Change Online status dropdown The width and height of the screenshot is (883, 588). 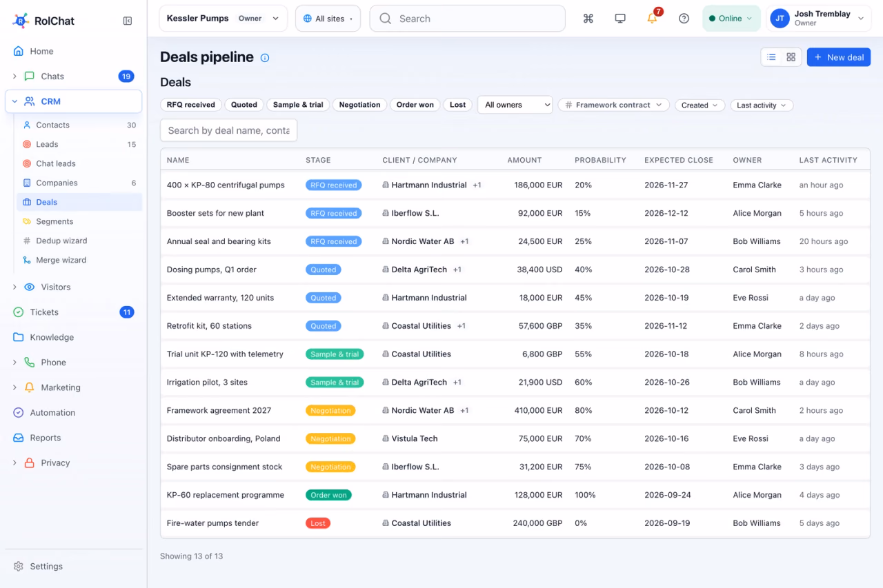pyautogui.click(x=731, y=19)
